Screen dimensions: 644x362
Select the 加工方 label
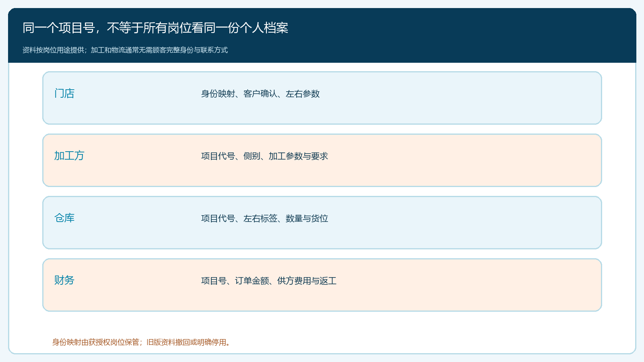(x=69, y=156)
